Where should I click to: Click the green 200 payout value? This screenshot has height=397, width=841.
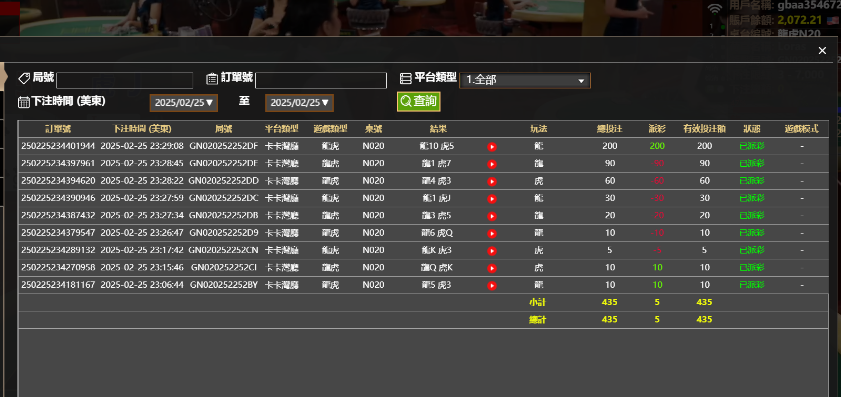pos(656,146)
